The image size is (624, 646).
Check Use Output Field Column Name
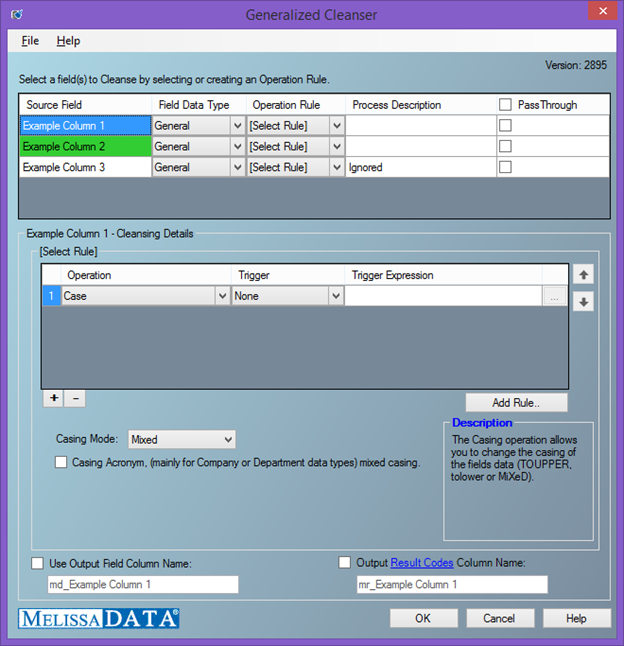(38, 563)
